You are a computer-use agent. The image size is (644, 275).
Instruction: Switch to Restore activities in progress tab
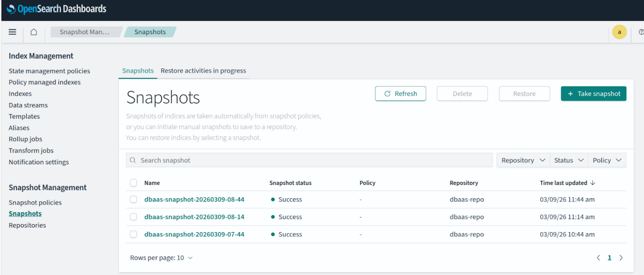coord(203,70)
